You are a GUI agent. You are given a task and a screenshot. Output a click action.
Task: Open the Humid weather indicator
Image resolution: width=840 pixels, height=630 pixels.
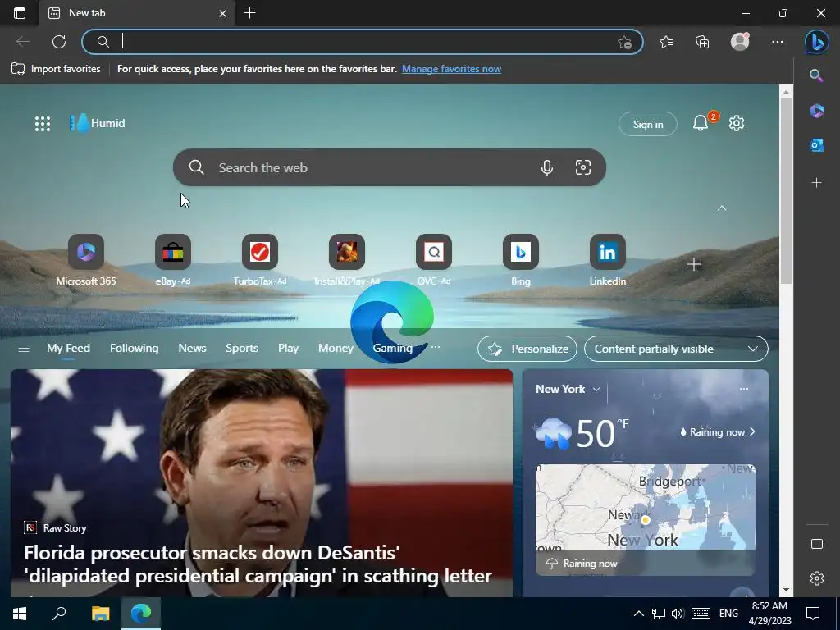click(x=98, y=123)
